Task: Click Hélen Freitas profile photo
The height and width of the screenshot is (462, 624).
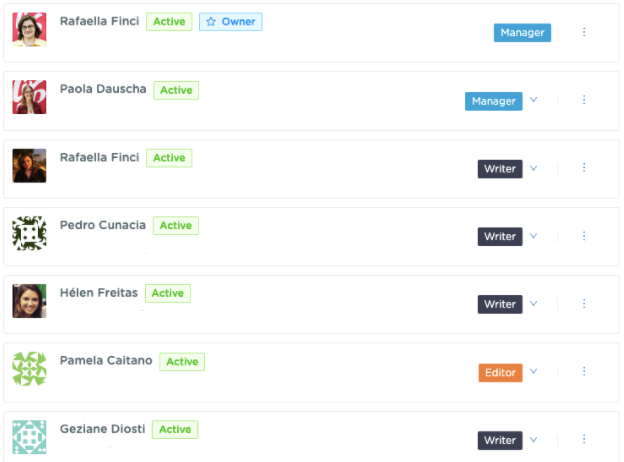Action: (x=29, y=301)
